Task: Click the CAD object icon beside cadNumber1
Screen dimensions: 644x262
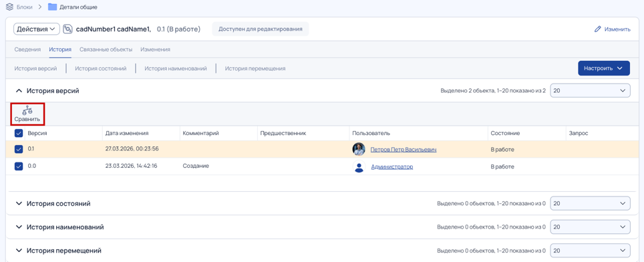Action: 67,29
